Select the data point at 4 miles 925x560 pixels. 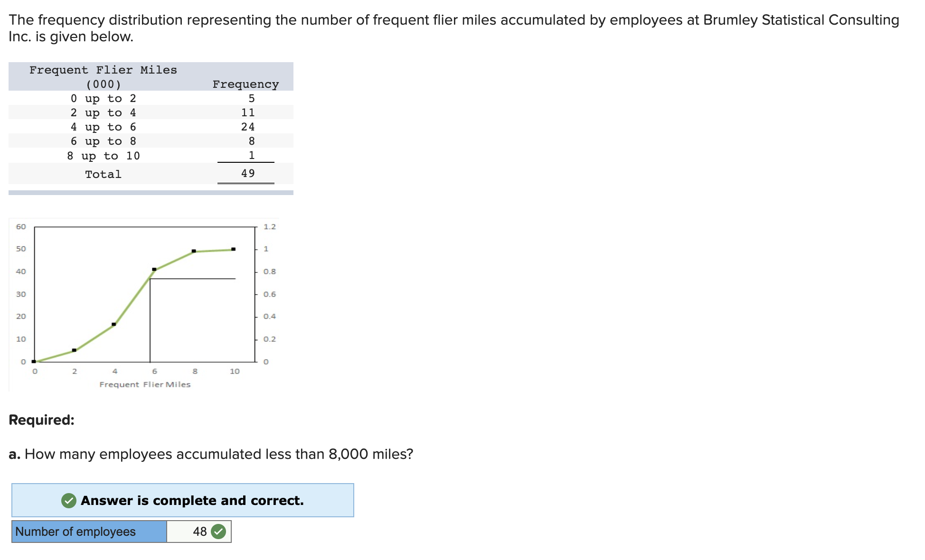[114, 324]
